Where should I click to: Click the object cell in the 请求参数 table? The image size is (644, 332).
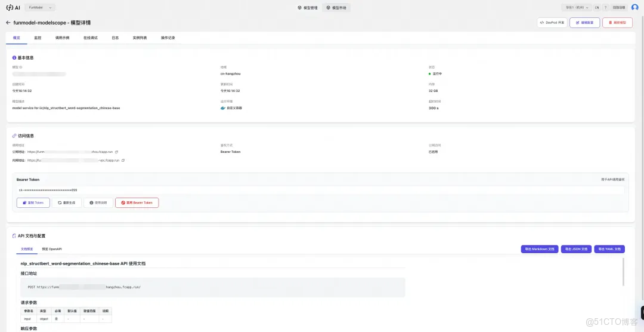click(x=44, y=319)
